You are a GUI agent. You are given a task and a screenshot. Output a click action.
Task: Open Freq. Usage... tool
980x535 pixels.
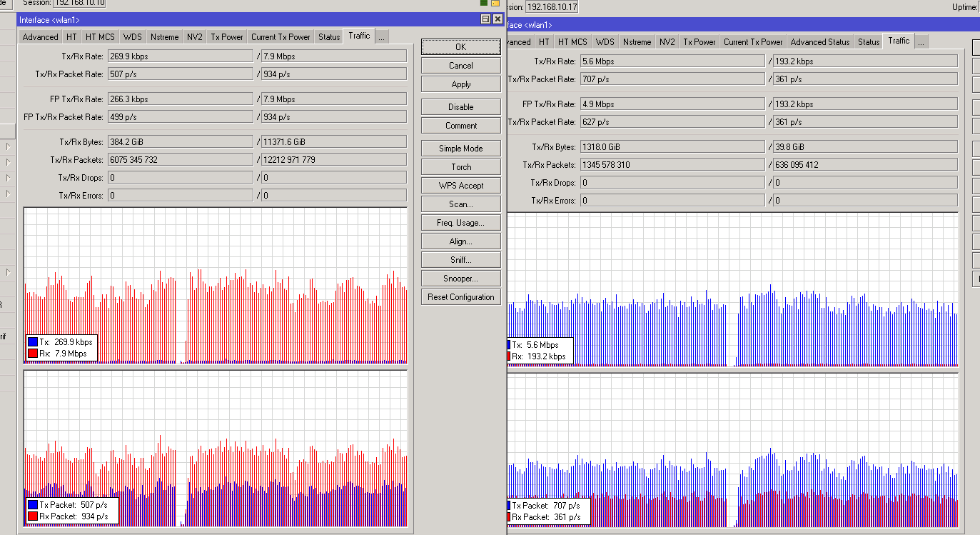tap(461, 223)
